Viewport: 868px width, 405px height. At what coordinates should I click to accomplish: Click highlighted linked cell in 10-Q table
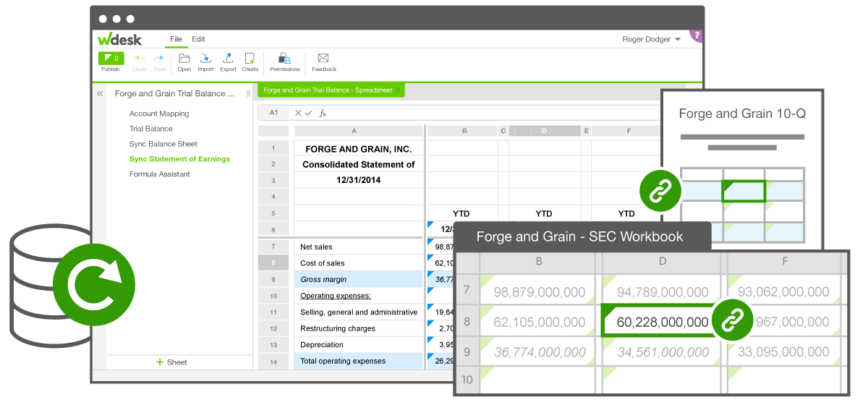coord(744,191)
